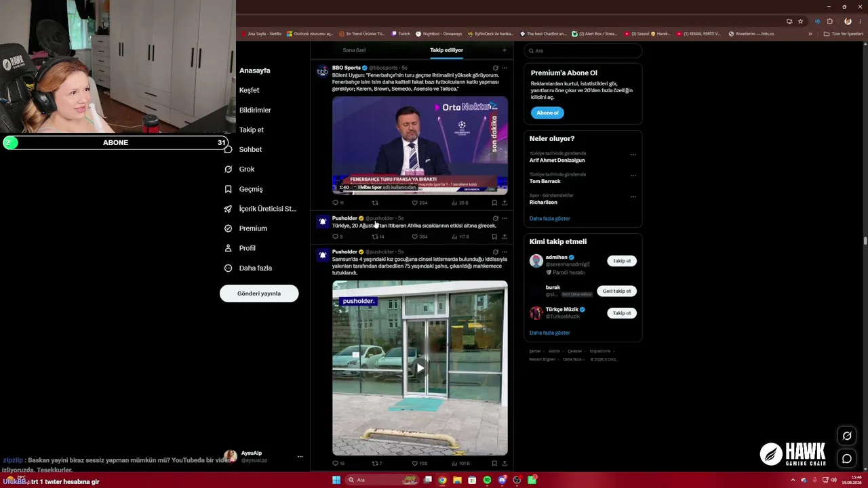The image size is (868, 488).
Task: Open Daha fazla in the sidebar
Action: [255, 268]
